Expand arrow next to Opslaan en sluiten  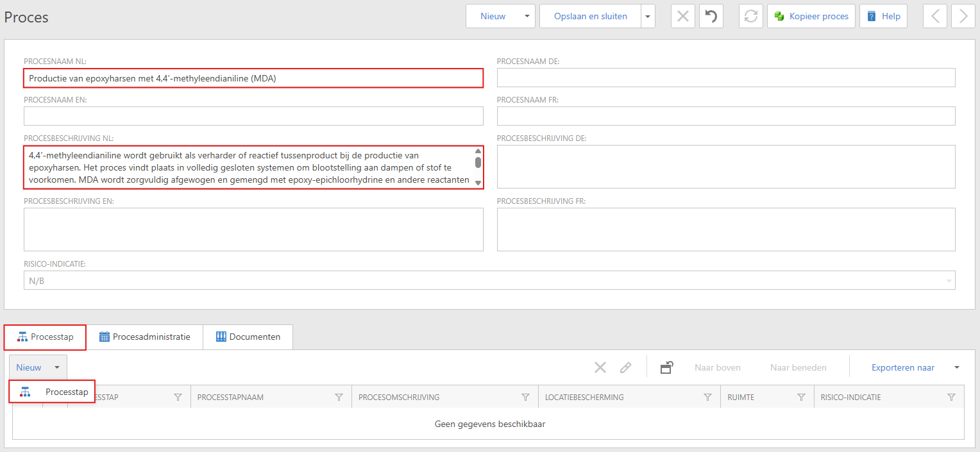[648, 17]
